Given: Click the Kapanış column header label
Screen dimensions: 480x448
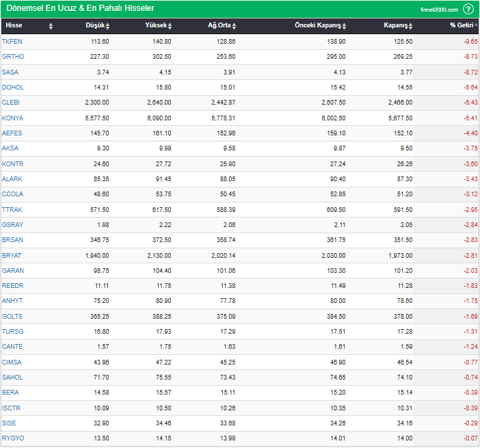Looking at the screenshot, I should point(396,25).
